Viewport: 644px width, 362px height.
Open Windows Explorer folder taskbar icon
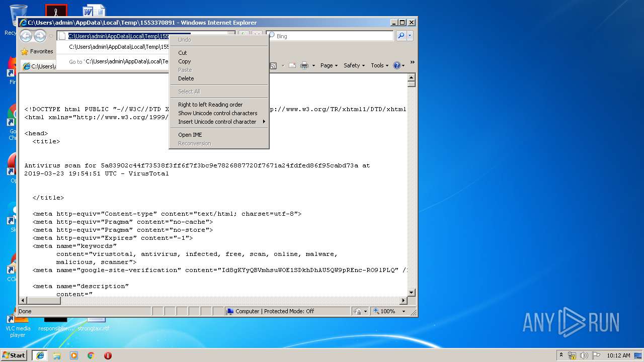coord(57,355)
